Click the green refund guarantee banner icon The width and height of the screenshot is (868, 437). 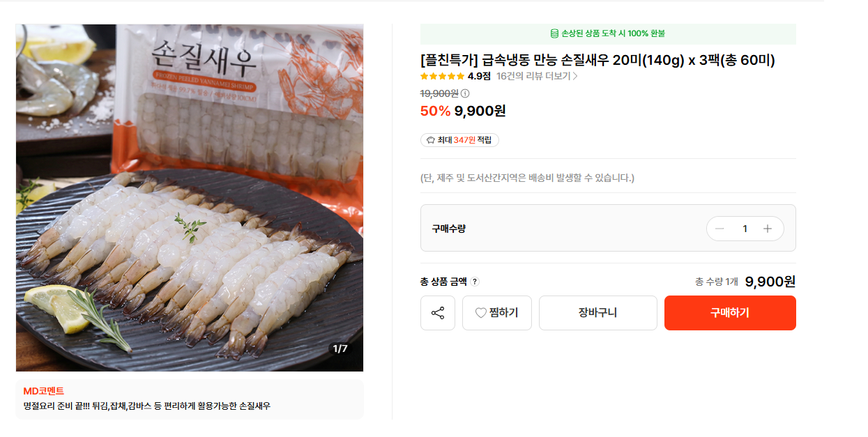point(554,33)
